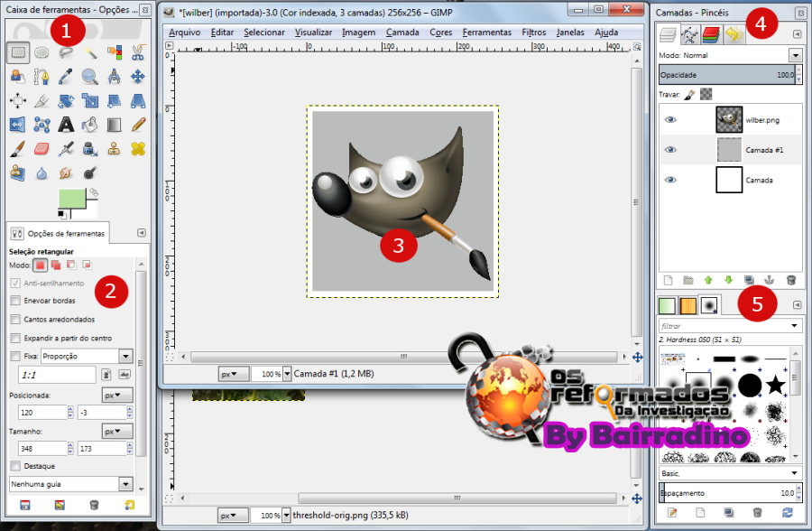
Task: Select the Select by Color tool
Action: pos(115,52)
